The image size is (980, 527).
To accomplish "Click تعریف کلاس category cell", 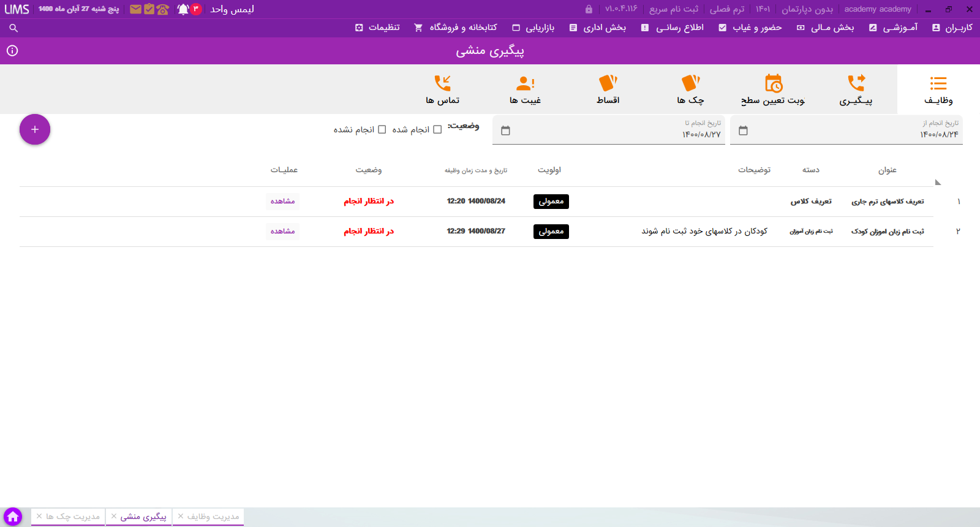I will click(x=811, y=201).
